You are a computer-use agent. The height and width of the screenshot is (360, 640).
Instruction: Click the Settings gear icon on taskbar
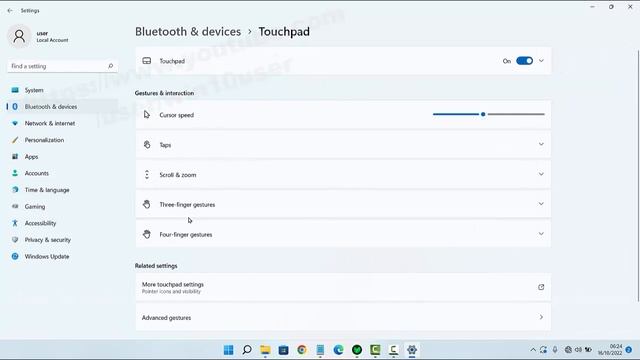pyautogui.click(x=412, y=350)
